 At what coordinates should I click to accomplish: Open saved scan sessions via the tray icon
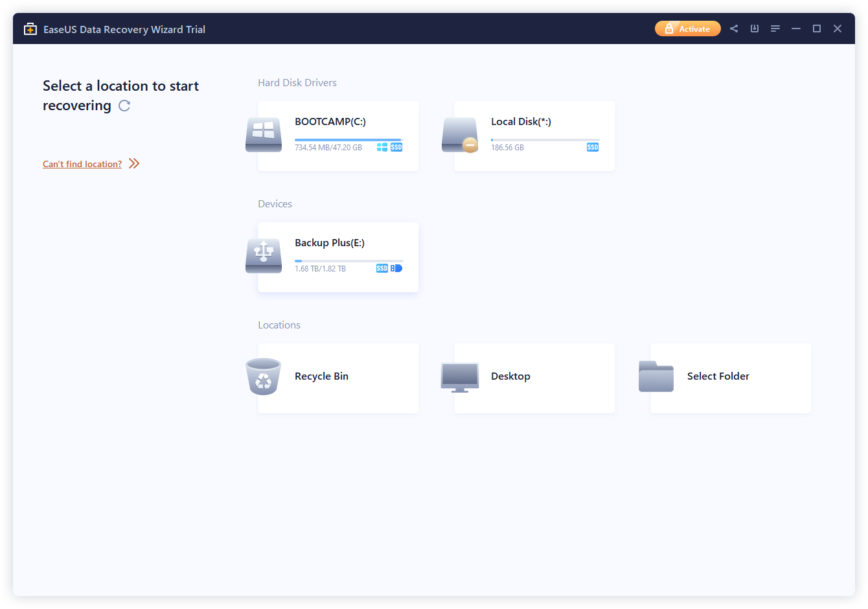(755, 29)
